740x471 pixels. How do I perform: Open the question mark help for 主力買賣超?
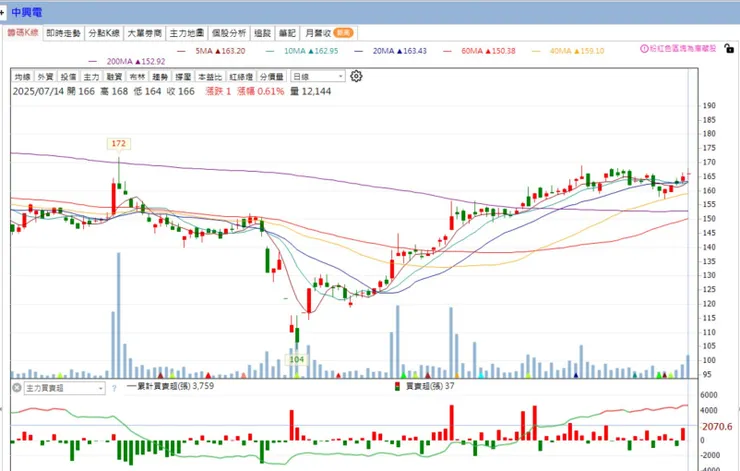point(114,388)
